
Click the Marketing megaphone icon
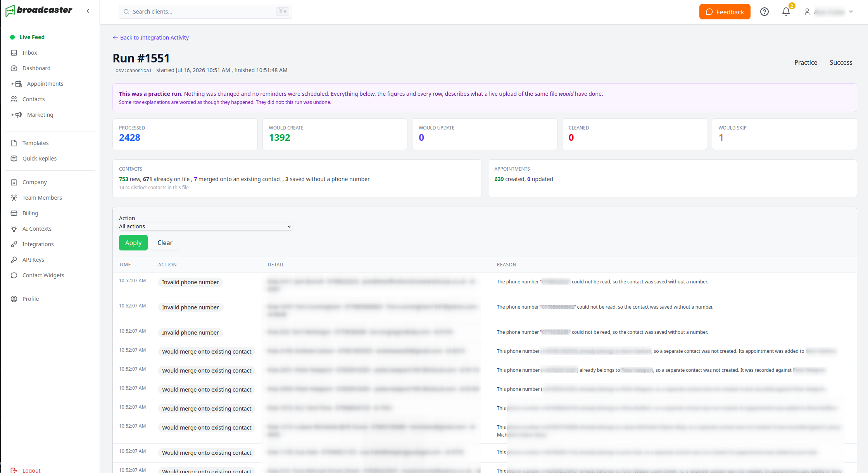coord(19,115)
